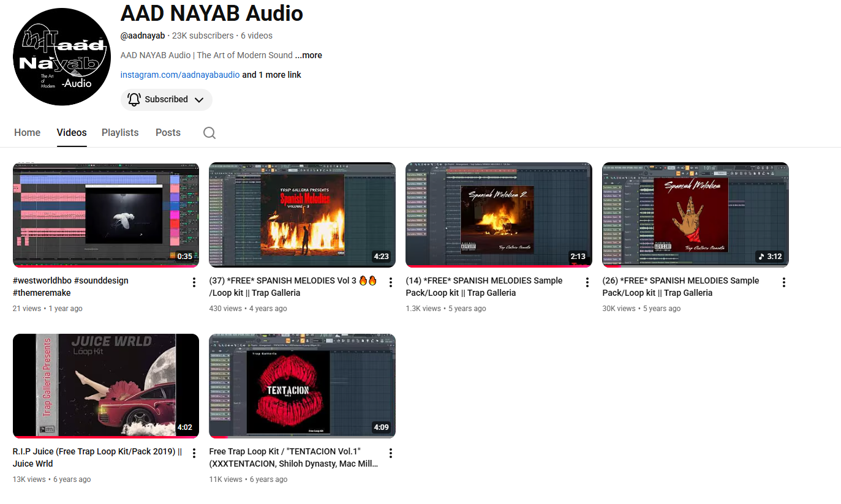Click the "1 year ago" text
This screenshot has width=841, height=504.
[64, 309]
